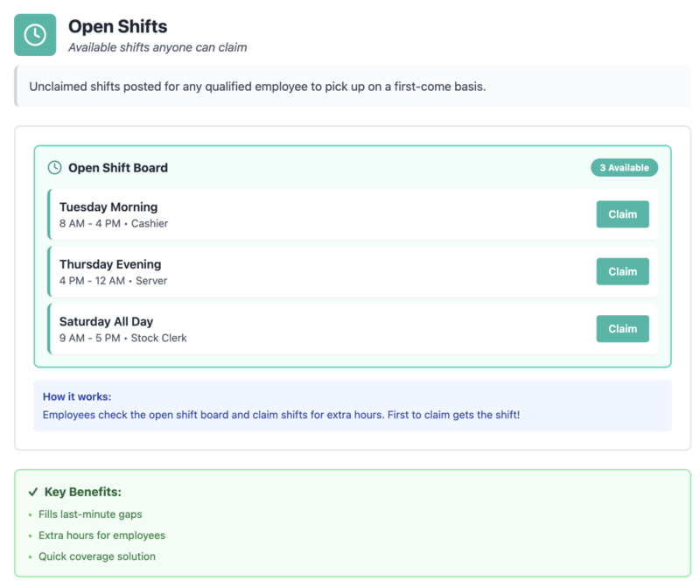700x588 pixels.
Task: Click the Open Shifts page heading
Action: (x=117, y=27)
